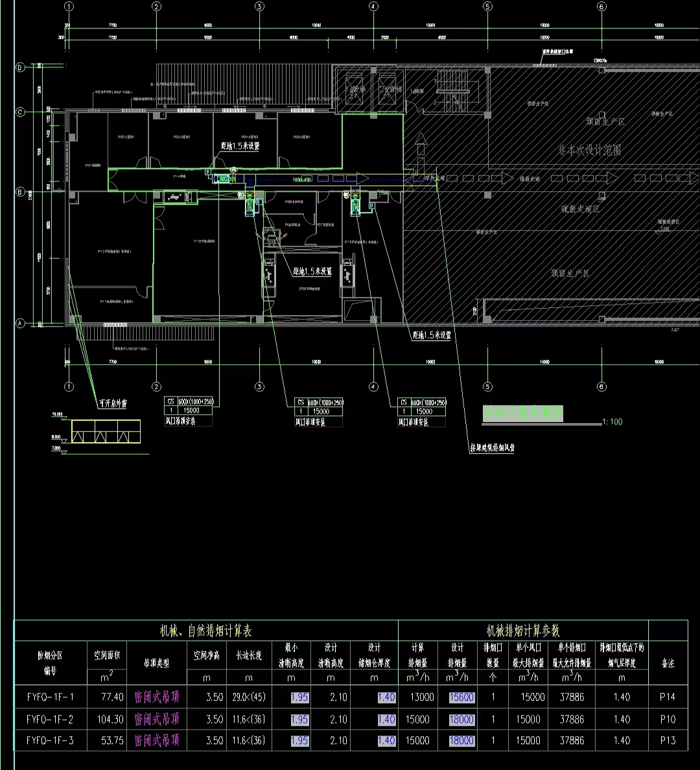
Task: Click the 非本次设计范围 text in hatched area
Action: coord(590,150)
